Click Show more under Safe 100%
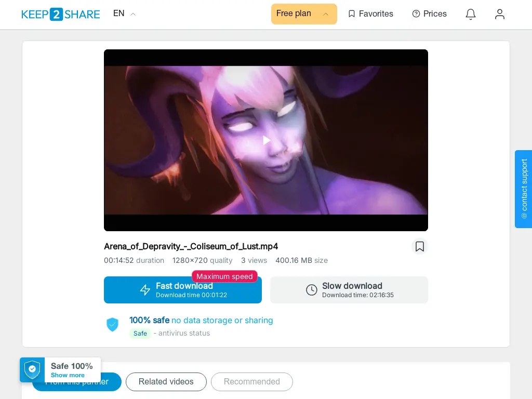Image resolution: width=532 pixels, height=399 pixels. [68, 375]
